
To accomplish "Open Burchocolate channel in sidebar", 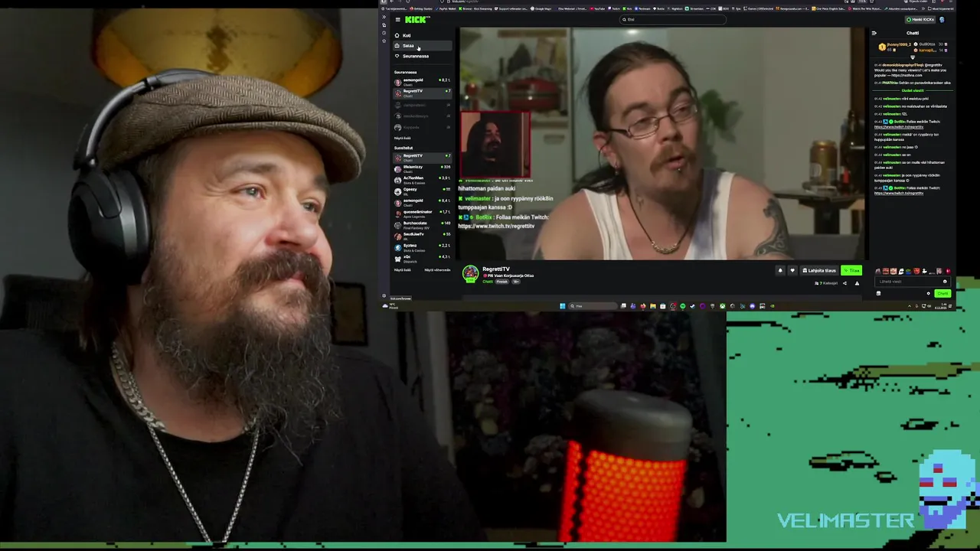I will pyautogui.click(x=423, y=226).
